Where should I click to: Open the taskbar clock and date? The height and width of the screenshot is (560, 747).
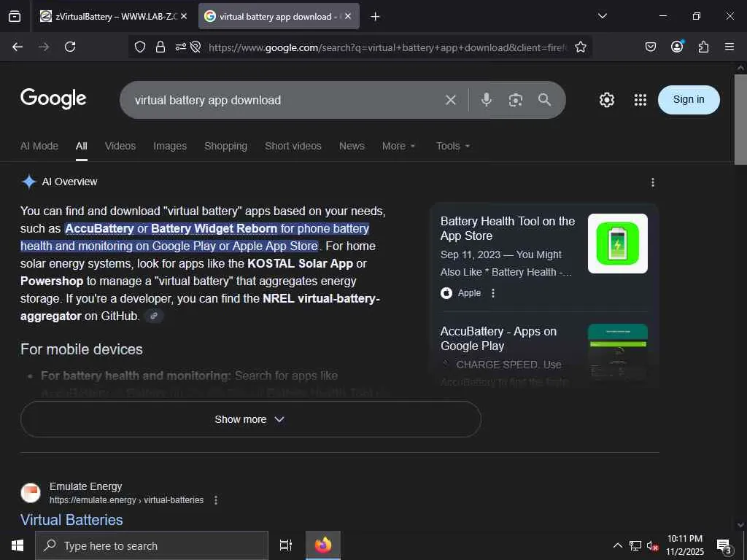(684, 545)
